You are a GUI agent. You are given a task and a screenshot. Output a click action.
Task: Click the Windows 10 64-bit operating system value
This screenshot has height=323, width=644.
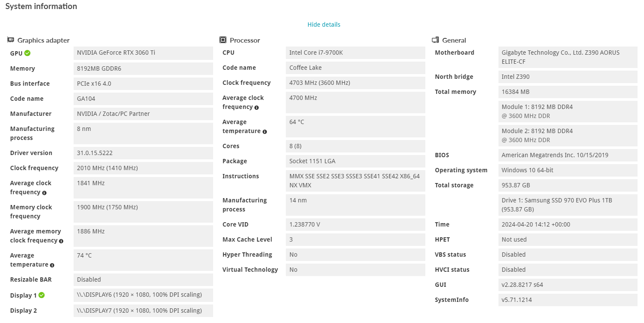tap(527, 170)
